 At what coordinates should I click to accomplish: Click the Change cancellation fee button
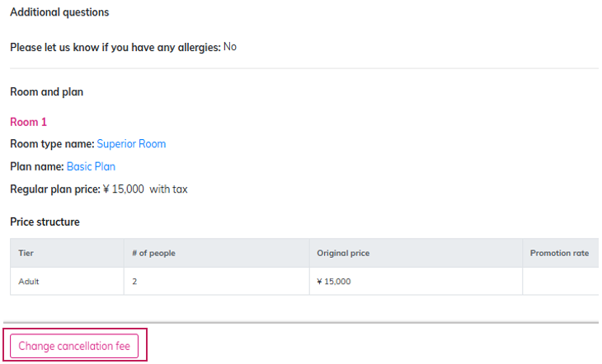[x=74, y=346]
